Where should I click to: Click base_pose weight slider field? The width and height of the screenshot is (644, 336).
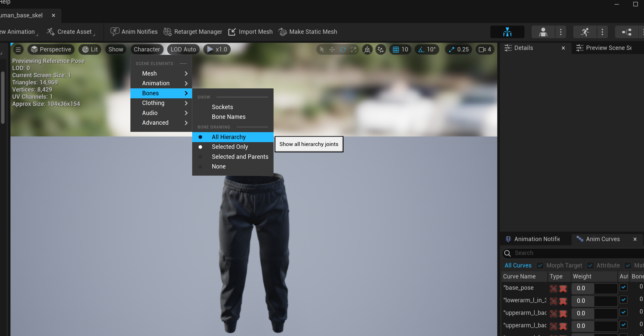pyautogui.click(x=594, y=288)
